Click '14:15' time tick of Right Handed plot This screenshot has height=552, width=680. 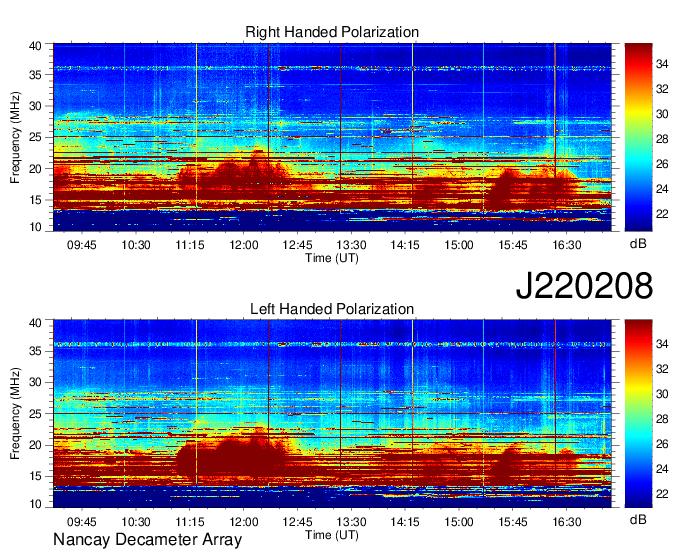click(405, 245)
